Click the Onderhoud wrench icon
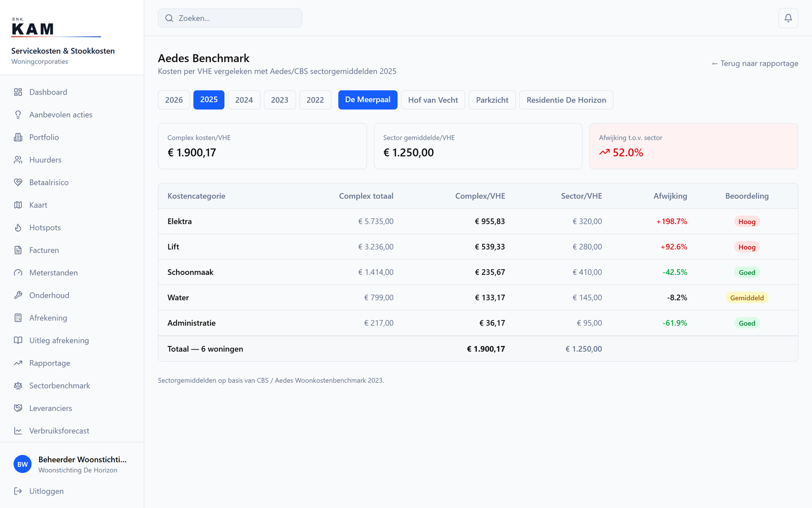Screen dimensions: 812x508 coord(18,295)
